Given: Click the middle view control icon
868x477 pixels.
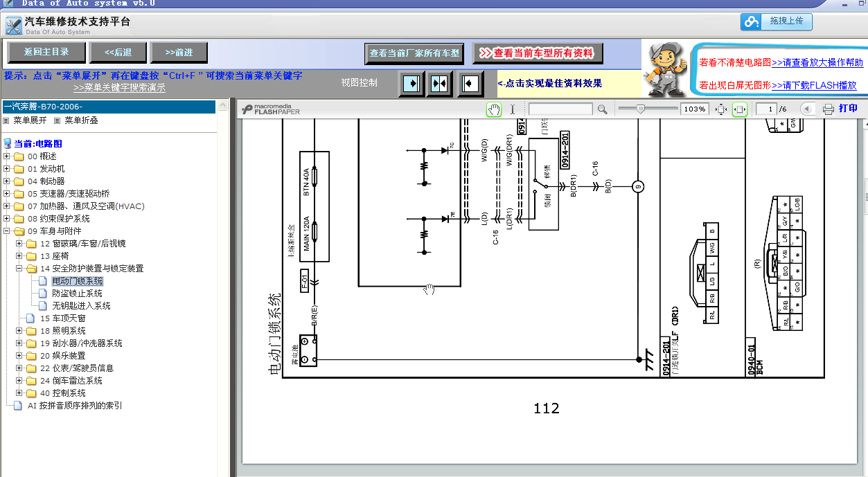Looking at the screenshot, I should [x=440, y=84].
